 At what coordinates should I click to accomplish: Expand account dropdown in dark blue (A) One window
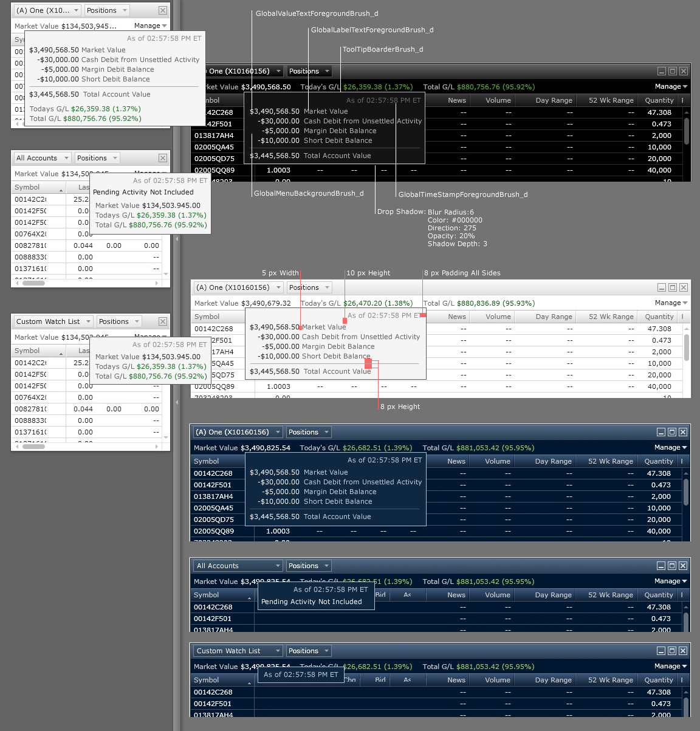point(278,432)
